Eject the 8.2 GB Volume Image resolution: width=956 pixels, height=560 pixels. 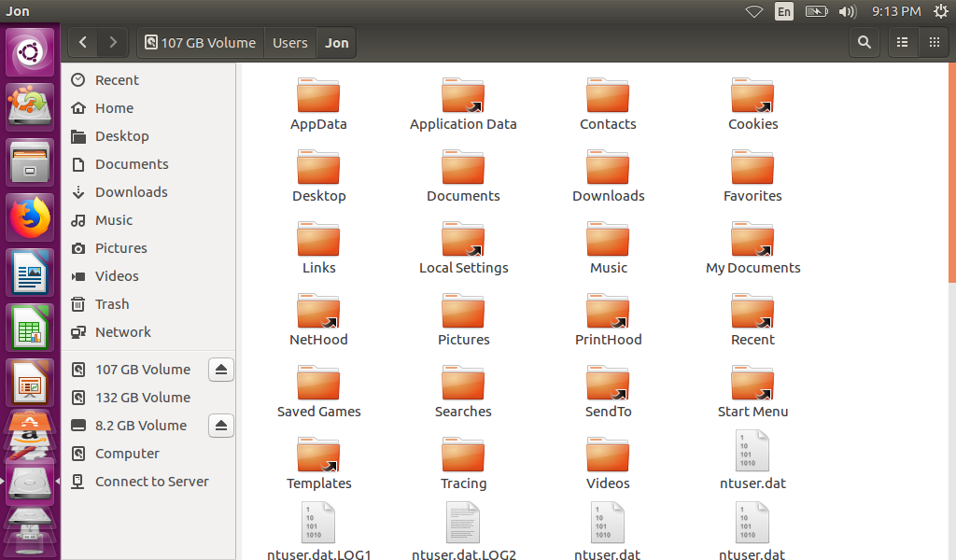coord(220,426)
